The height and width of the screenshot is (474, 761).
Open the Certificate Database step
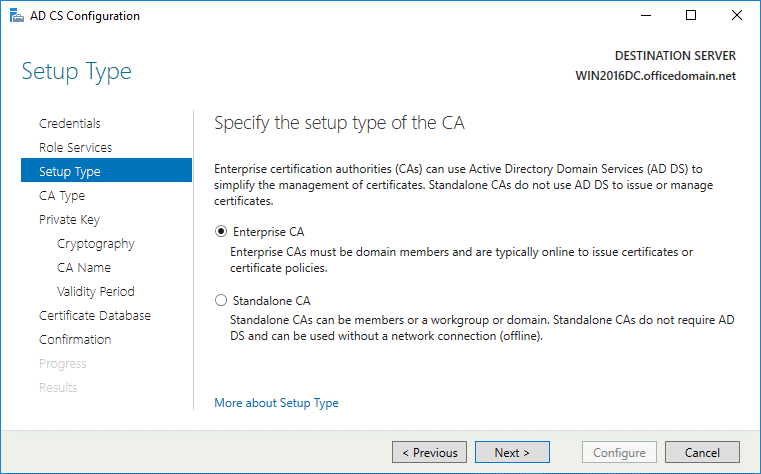pos(95,315)
